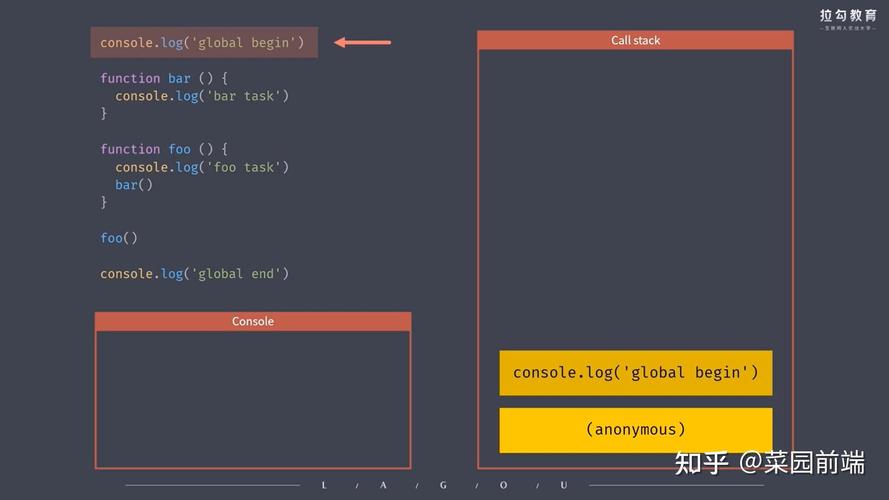
Task: Click the foo() call statement
Action: point(119,238)
